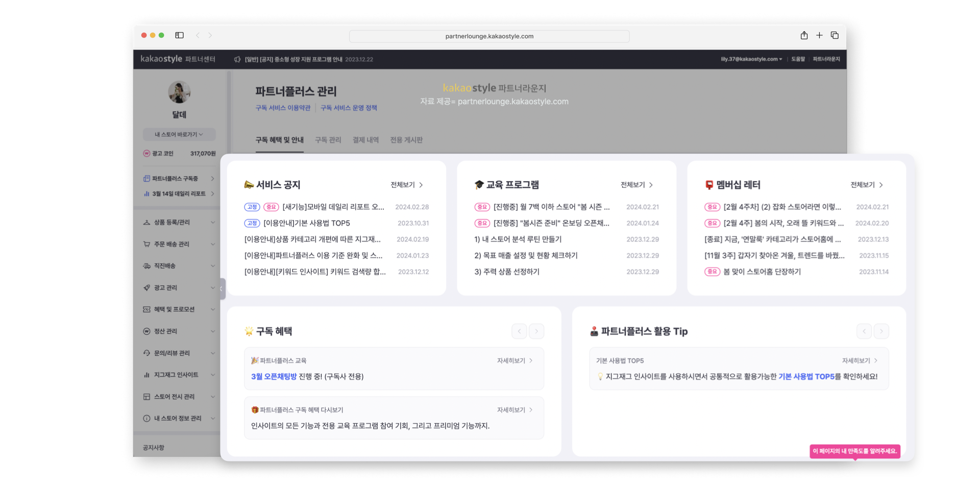Image resolution: width=980 pixels, height=489 pixels.
Task: Expand the 정산 관리 menu chevron
Action: (213, 331)
